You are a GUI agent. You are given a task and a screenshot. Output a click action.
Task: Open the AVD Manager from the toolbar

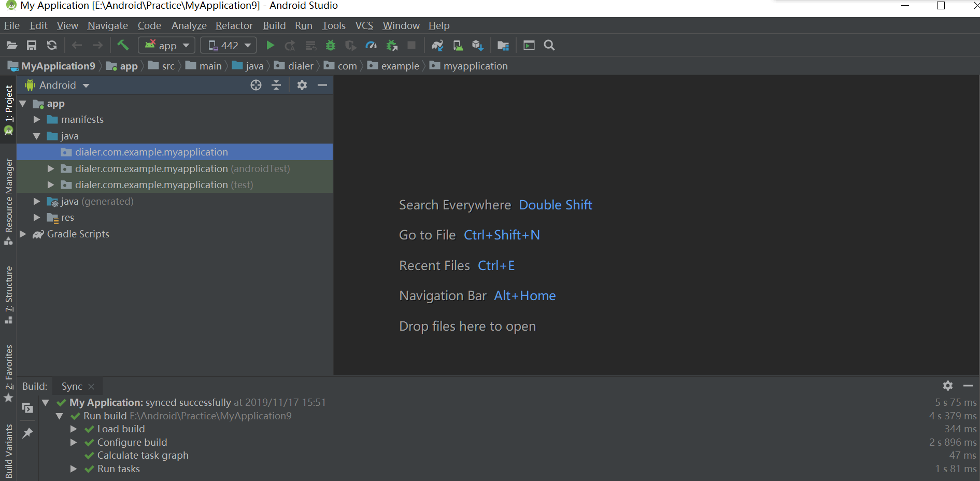click(458, 45)
